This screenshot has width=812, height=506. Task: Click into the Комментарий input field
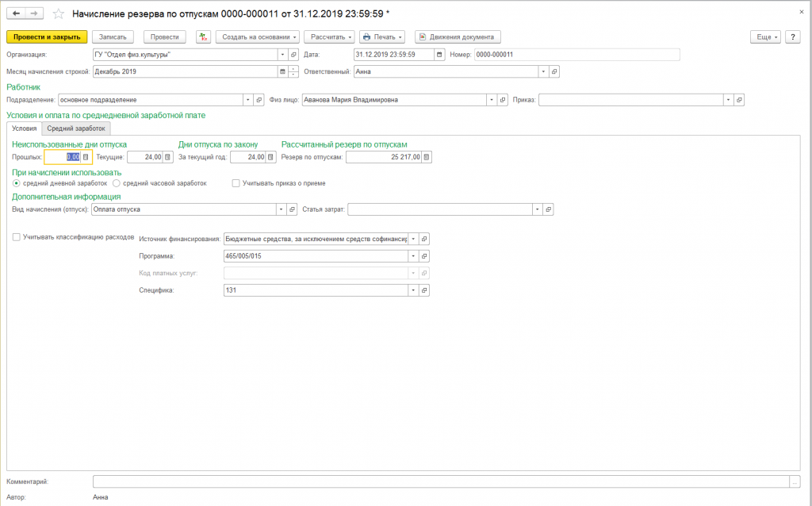click(x=440, y=481)
